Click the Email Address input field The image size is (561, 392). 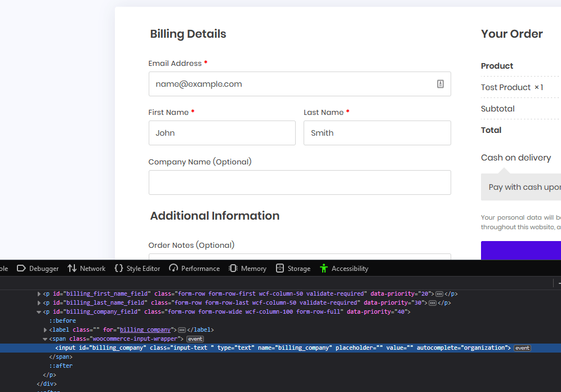click(x=300, y=84)
